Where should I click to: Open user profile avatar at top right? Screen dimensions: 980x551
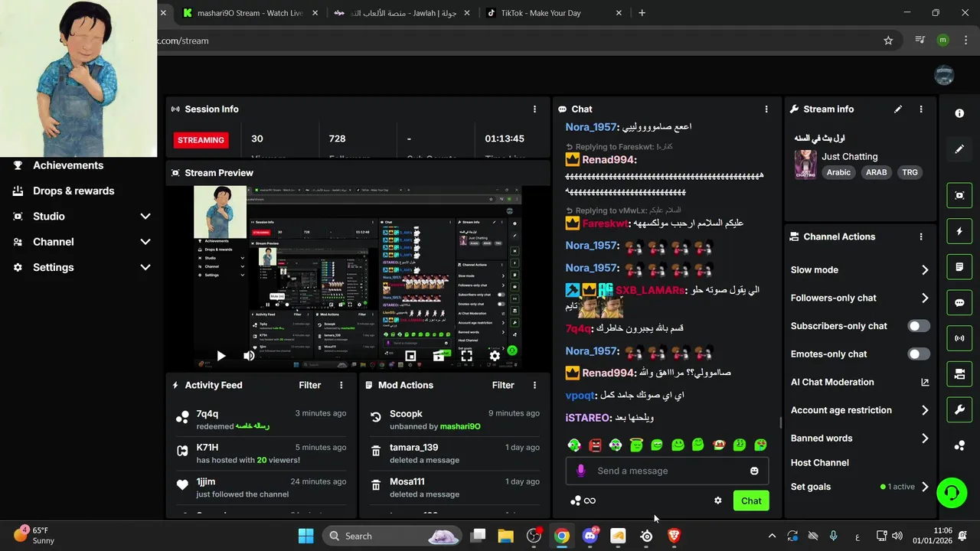(944, 75)
